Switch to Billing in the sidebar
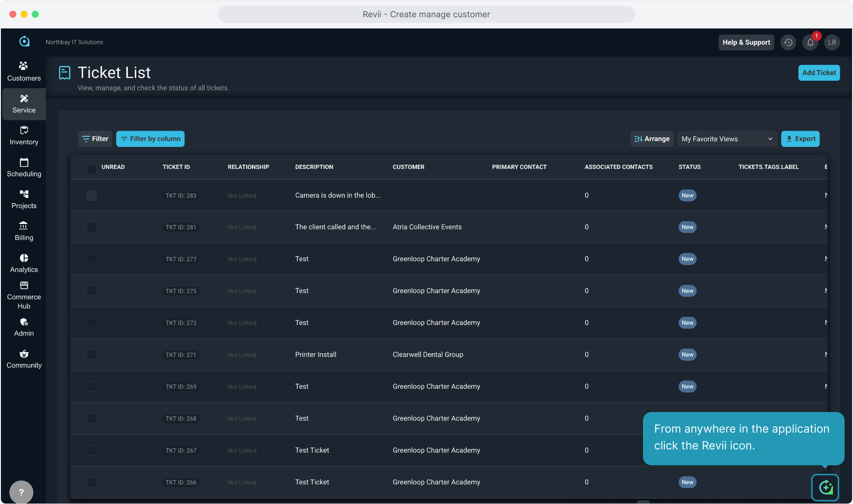Screen dimensions: 853x504 [24, 231]
